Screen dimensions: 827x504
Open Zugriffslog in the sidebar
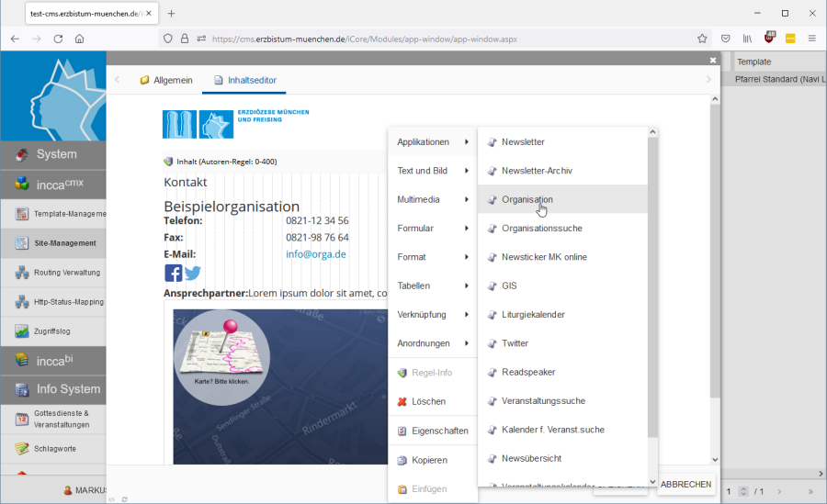tap(53, 331)
